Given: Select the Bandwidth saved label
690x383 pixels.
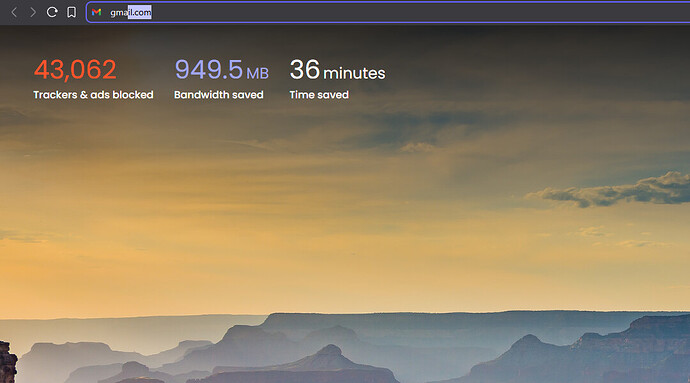Looking at the screenshot, I should (x=219, y=95).
